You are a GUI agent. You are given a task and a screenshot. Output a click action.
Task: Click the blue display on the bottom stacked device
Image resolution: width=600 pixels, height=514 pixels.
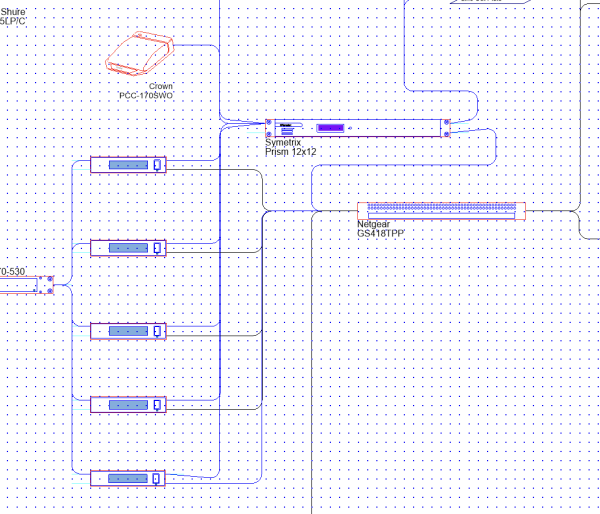(x=126, y=479)
